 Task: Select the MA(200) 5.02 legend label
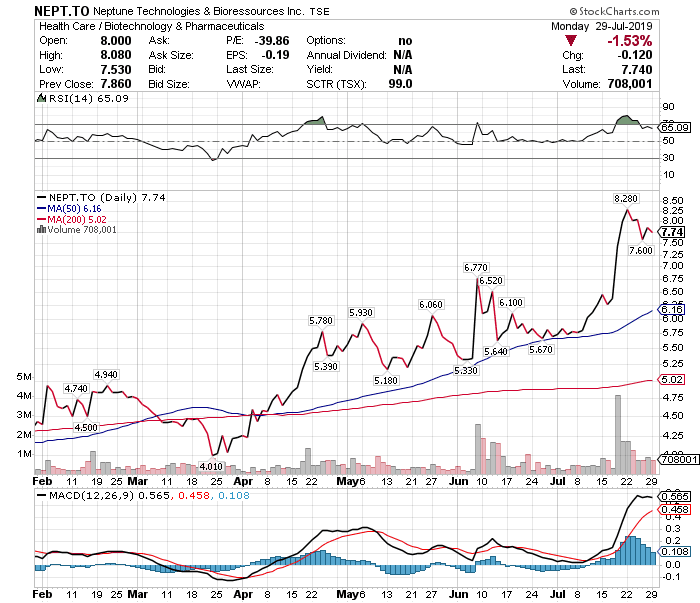click(x=77, y=219)
